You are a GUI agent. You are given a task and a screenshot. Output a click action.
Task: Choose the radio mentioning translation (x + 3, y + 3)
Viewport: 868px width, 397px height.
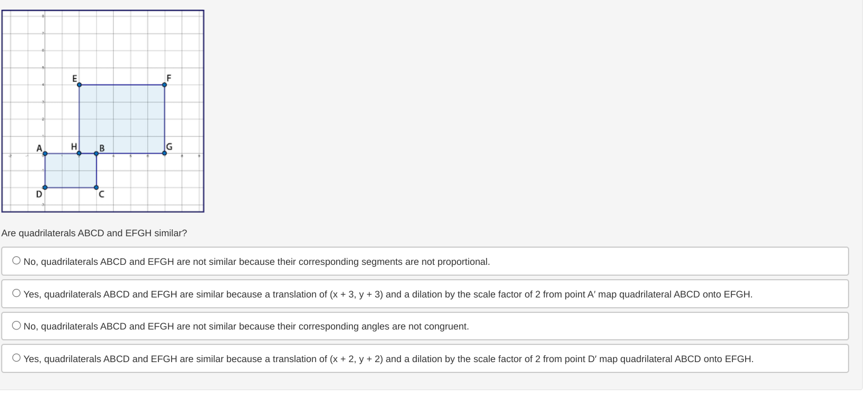16,292
